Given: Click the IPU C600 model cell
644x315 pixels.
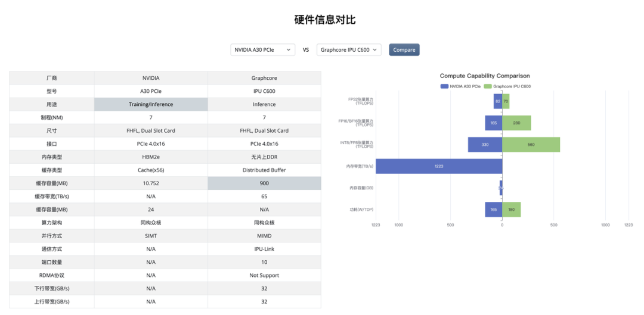Looking at the screenshot, I should [x=264, y=91].
